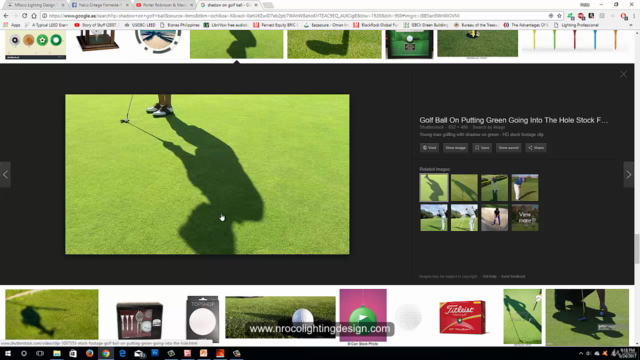The width and height of the screenshot is (640, 360).
Task: Close the image preview panel with X
Action: (x=623, y=74)
